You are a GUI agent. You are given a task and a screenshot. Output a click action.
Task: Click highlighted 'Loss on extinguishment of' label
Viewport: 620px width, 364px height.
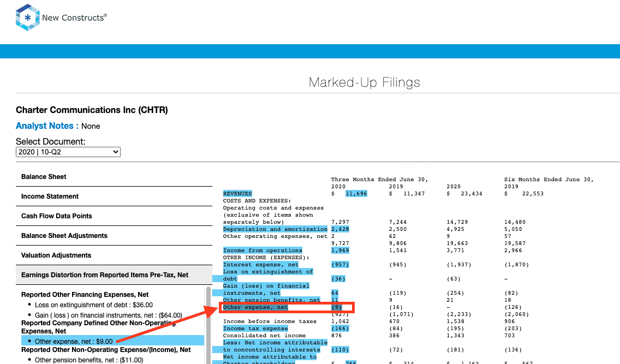[x=268, y=272]
